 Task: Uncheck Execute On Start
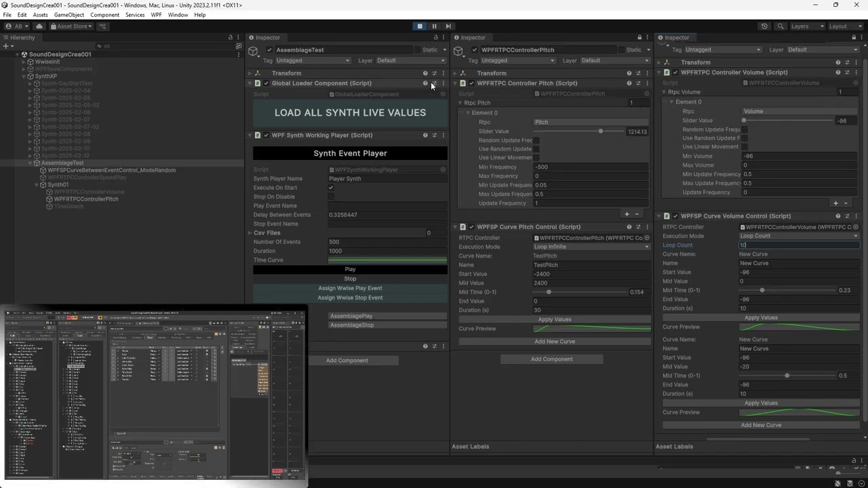point(331,188)
